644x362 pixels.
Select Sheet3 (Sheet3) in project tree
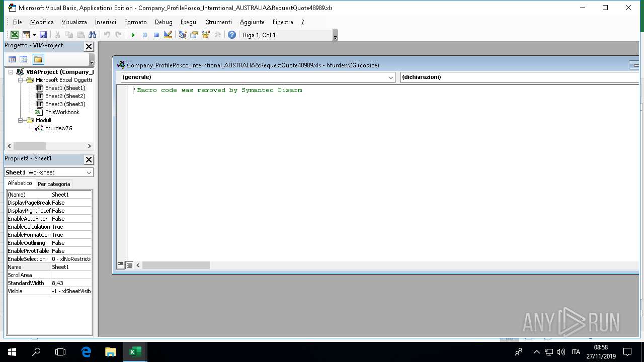coord(65,104)
